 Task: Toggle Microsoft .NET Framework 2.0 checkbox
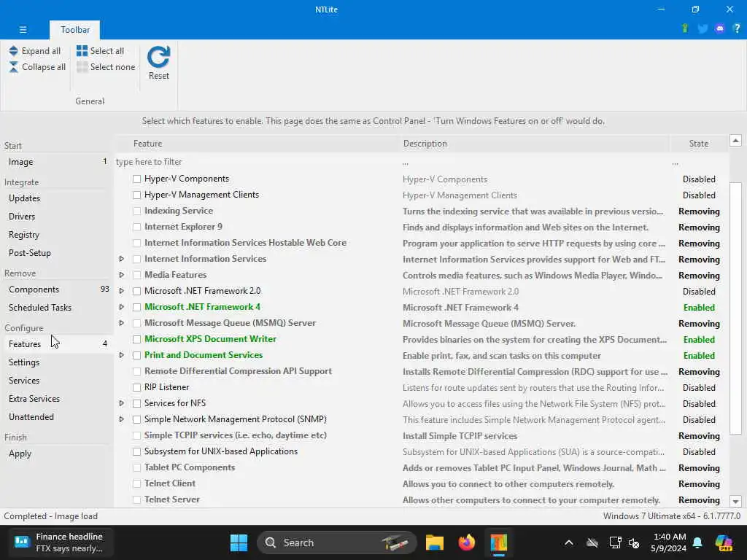click(136, 292)
